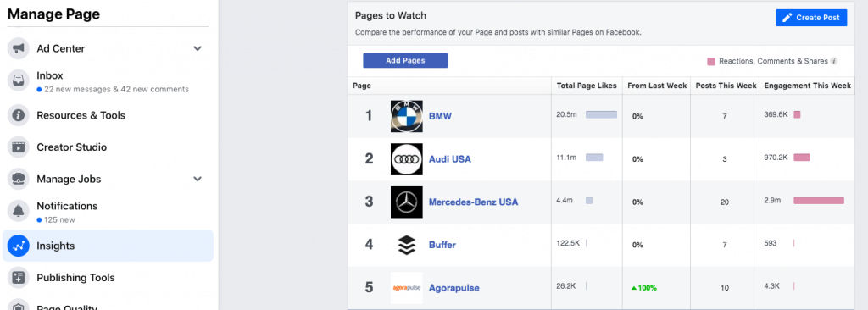This screenshot has height=310, width=868.
Task: Click the Add Pages button
Action: [x=405, y=61]
